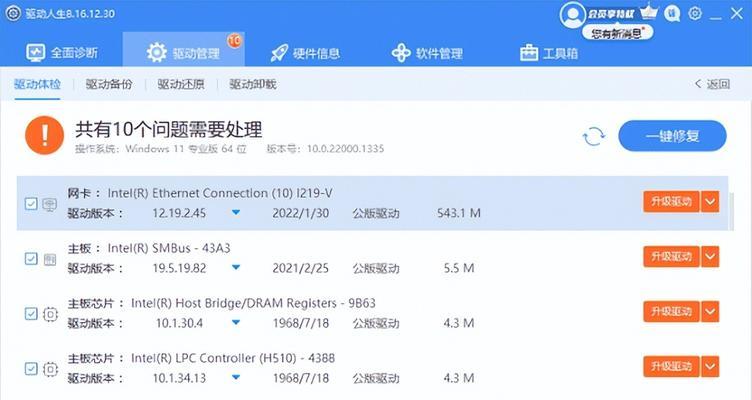Click the flower icon beside 软件管理
Screen dimensions: 752x400
pos(401,53)
